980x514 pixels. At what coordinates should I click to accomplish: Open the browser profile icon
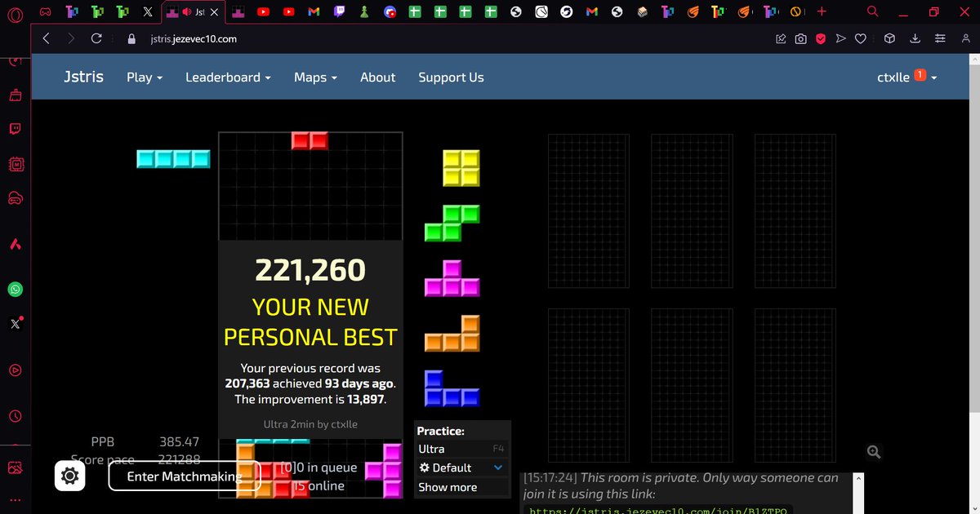964,38
